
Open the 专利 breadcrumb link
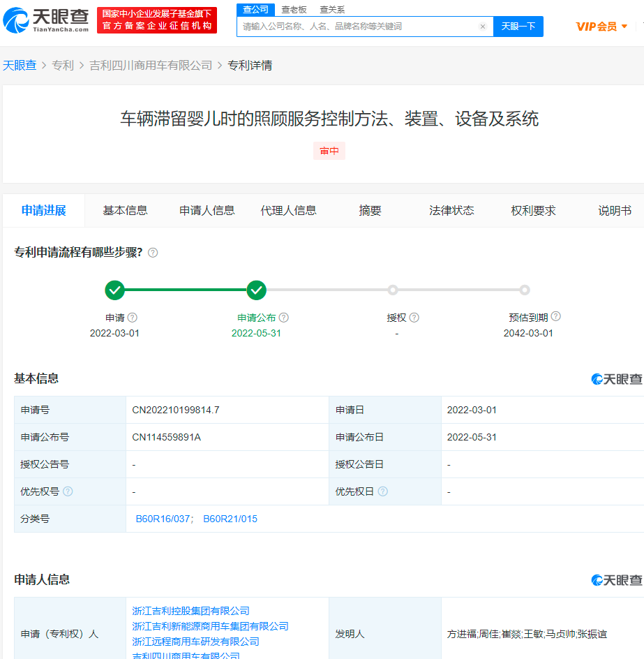[63, 66]
